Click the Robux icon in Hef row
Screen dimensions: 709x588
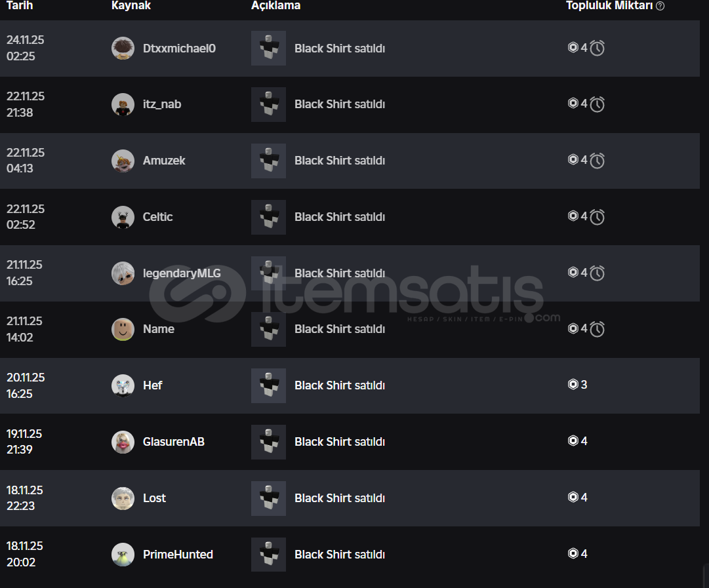pyautogui.click(x=573, y=385)
